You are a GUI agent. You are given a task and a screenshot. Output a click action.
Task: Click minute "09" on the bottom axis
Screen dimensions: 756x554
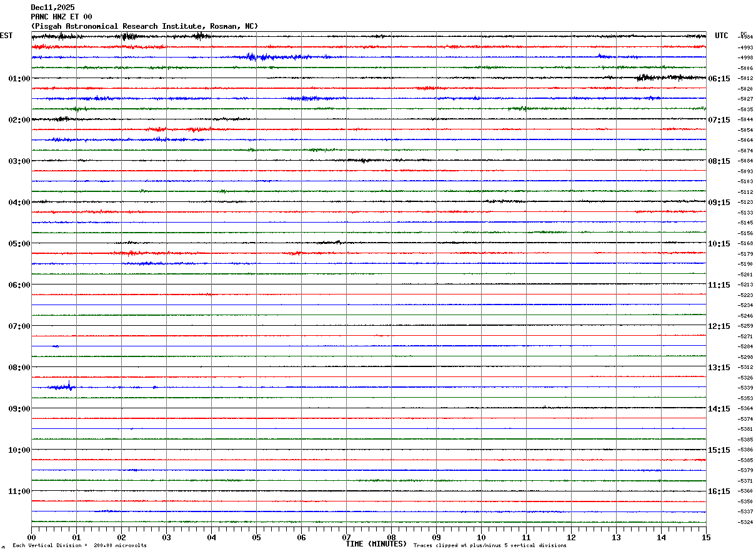click(x=436, y=537)
